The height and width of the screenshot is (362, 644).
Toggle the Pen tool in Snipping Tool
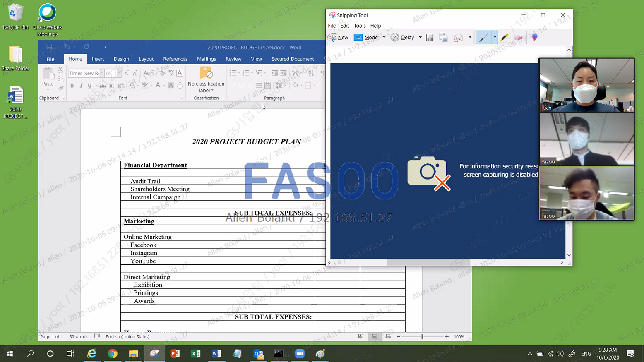click(x=483, y=37)
